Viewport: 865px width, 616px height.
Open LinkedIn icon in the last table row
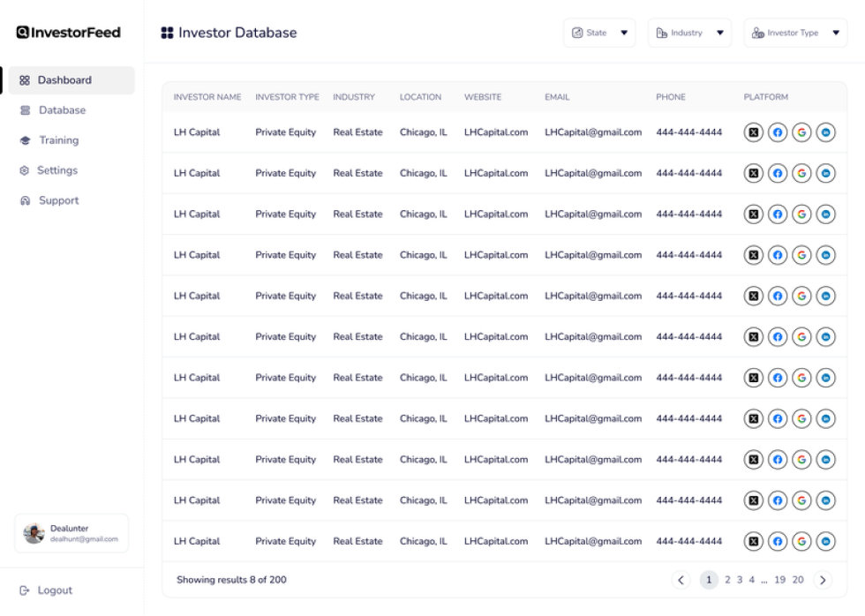click(825, 541)
